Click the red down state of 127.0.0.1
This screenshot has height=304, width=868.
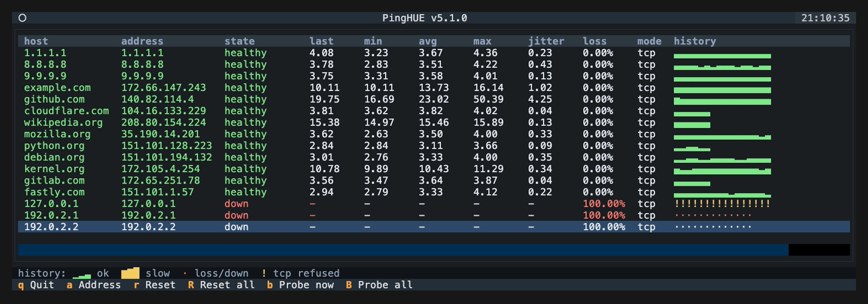237,204
